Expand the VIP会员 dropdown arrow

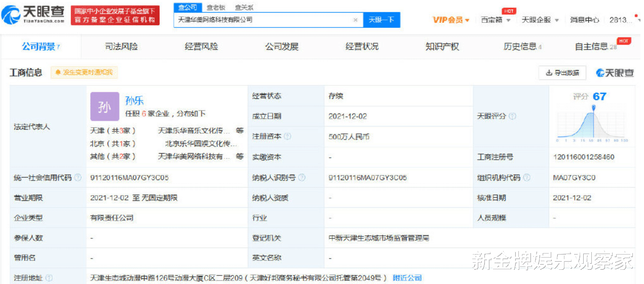click(x=467, y=20)
